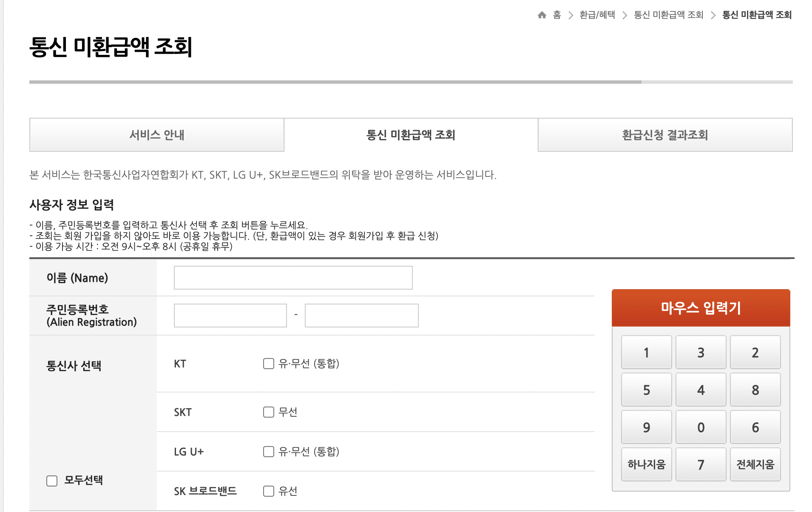Check LG U+ 유·무선 (통합) checkbox
Screen dimensions: 812x512
[268, 452]
